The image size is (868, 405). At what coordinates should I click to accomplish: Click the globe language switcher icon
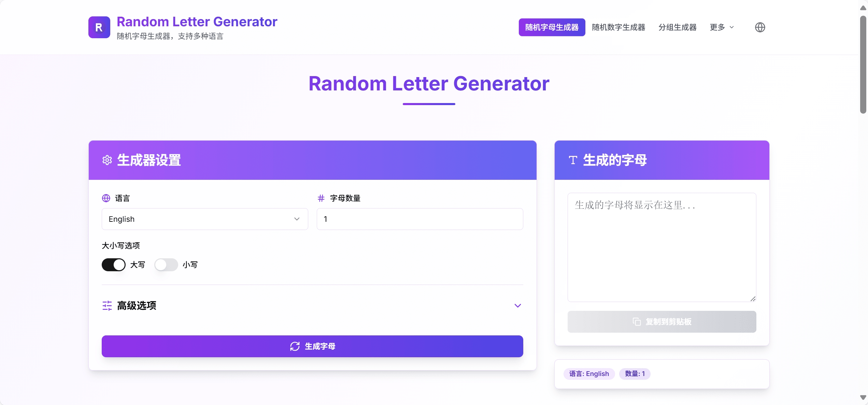point(760,27)
